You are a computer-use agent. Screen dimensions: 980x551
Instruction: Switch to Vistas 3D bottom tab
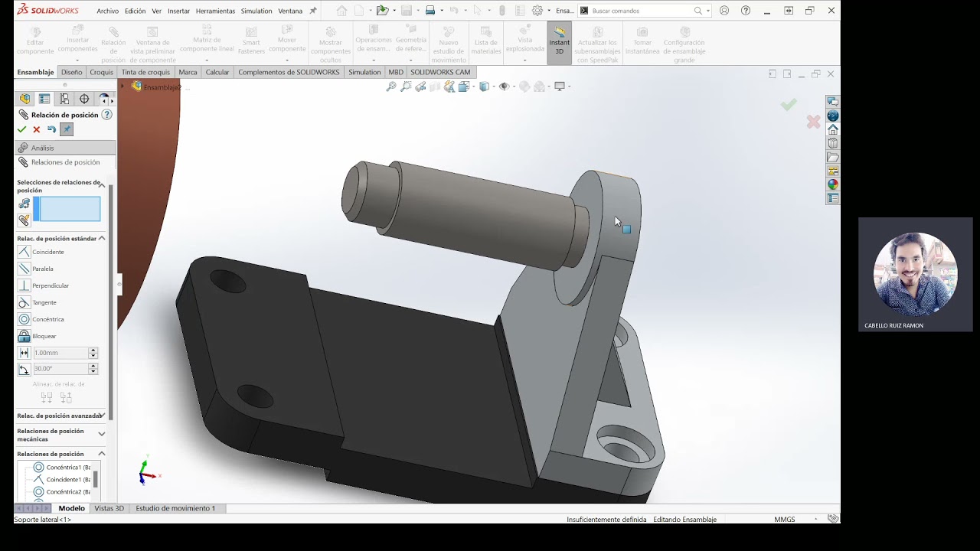click(109, 508)
